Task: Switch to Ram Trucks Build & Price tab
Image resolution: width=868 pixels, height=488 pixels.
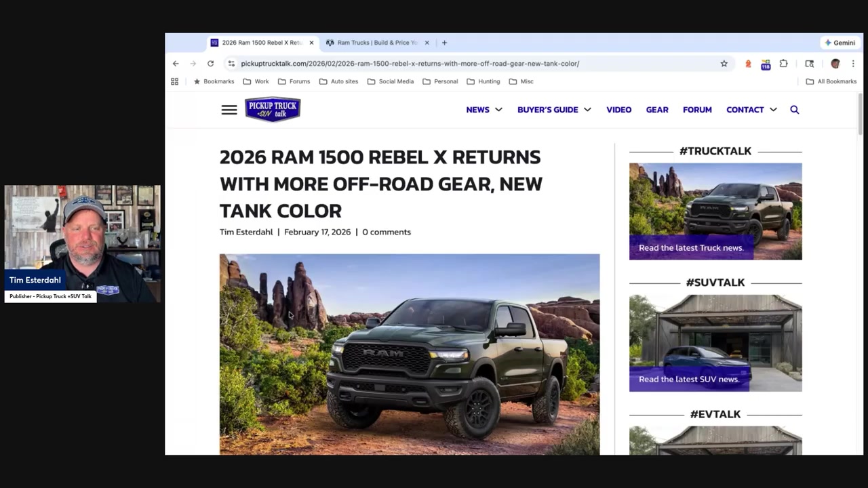Action: coord(376,43)
